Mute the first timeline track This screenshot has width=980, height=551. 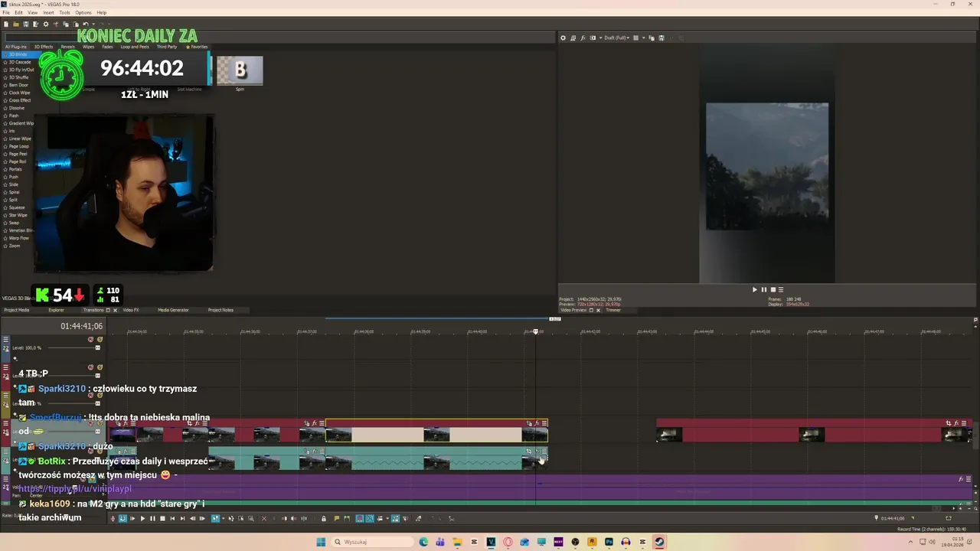pos(90,339)
